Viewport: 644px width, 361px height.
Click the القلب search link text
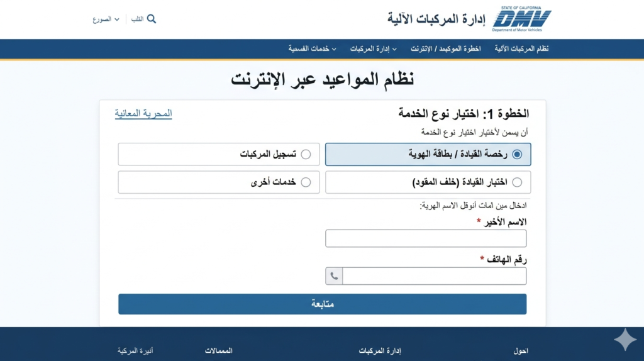point(137,19)
